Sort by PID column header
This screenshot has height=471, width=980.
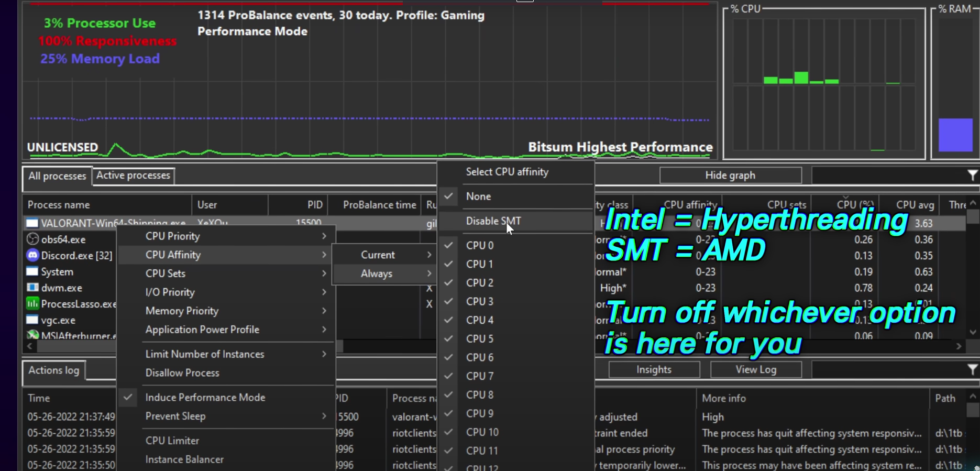pos(298,205)
